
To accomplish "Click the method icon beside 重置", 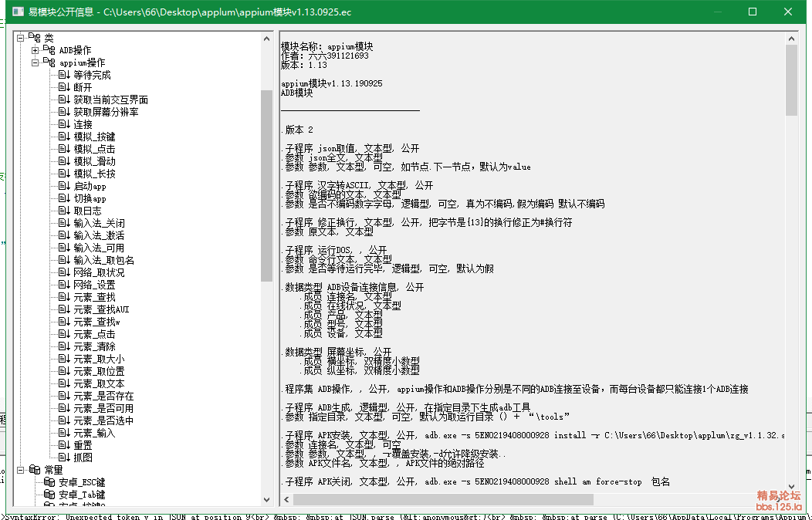I will 64,445.
